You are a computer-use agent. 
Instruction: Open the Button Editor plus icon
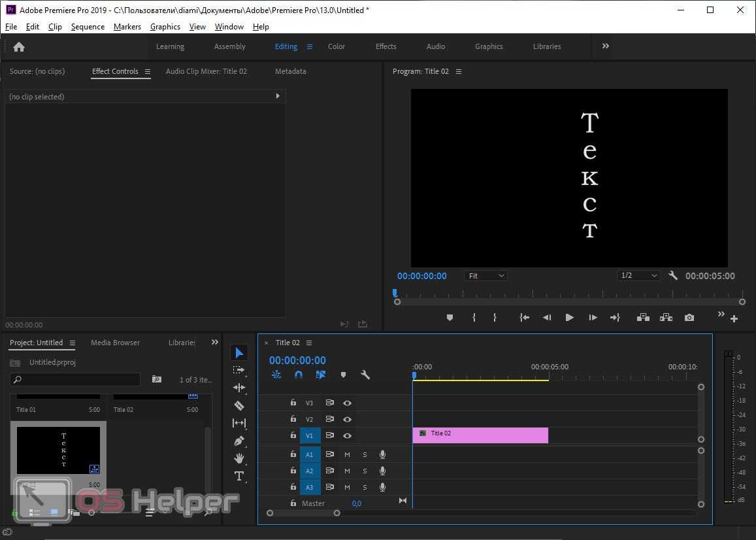[734, 318]
